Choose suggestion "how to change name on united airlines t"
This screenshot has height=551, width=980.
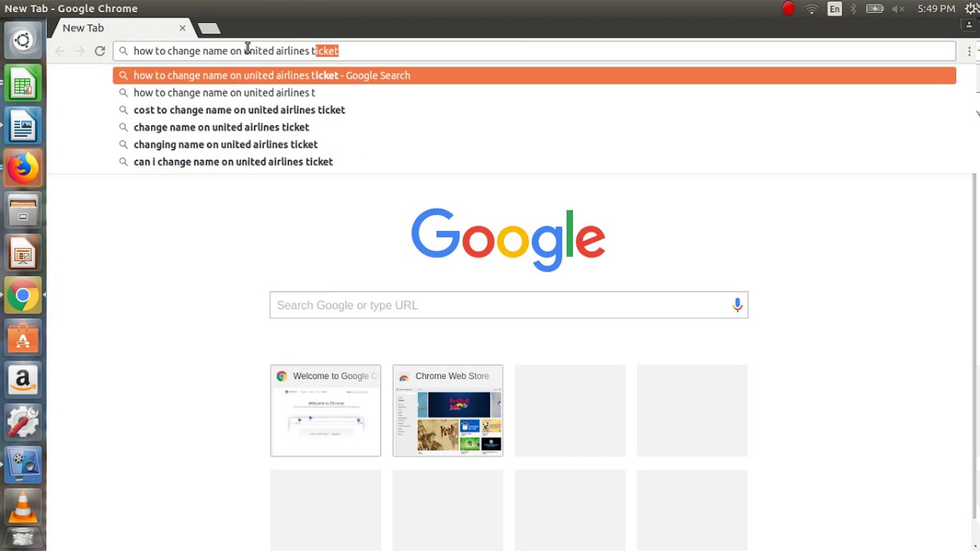tap(534, 93)
